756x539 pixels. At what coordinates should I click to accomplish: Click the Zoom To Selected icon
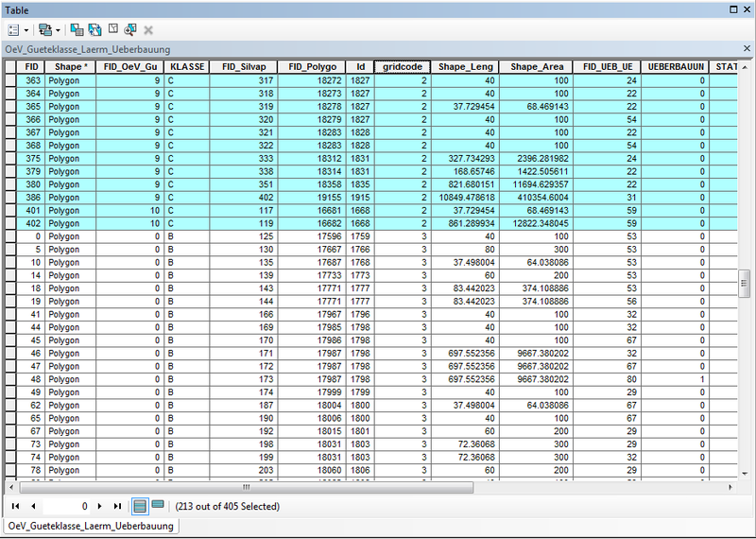(130, 30)
